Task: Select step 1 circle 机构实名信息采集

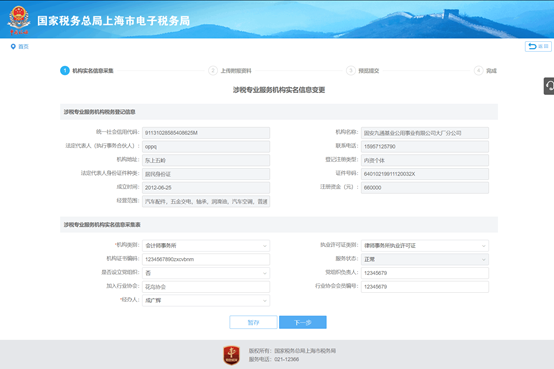Action: 65,71
